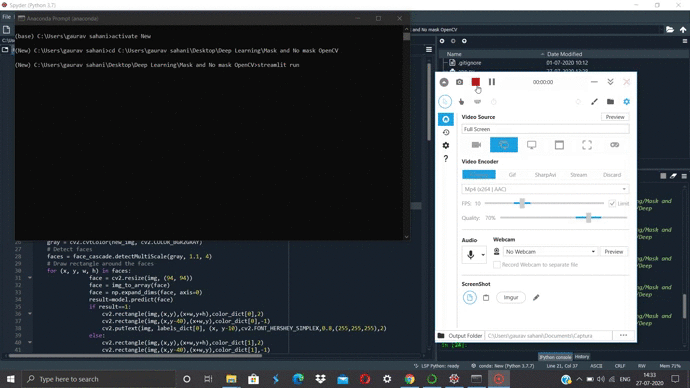
Task: Click the Webcam Preview button
Action: (x=613, y=252)
